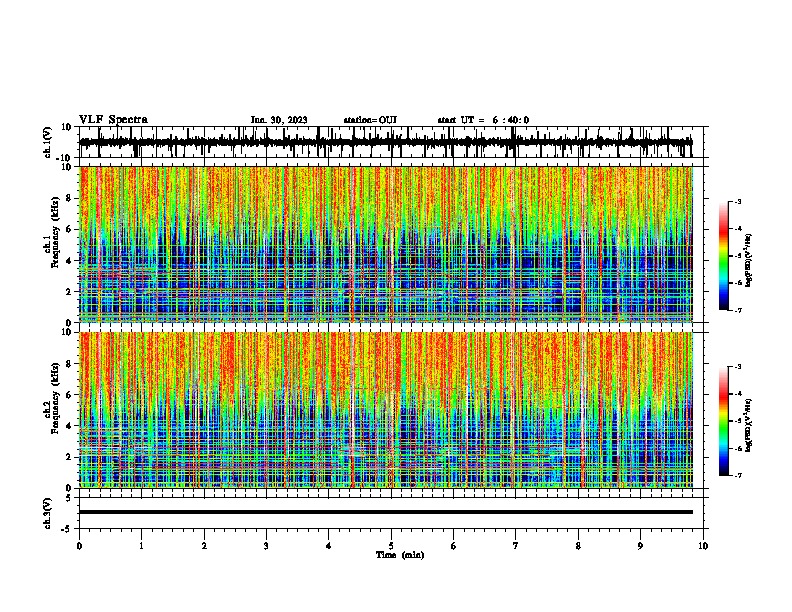Click the "8" kHz tick of ch.1 spectrogram
792x612 pixels.
[x=70, y=198]
